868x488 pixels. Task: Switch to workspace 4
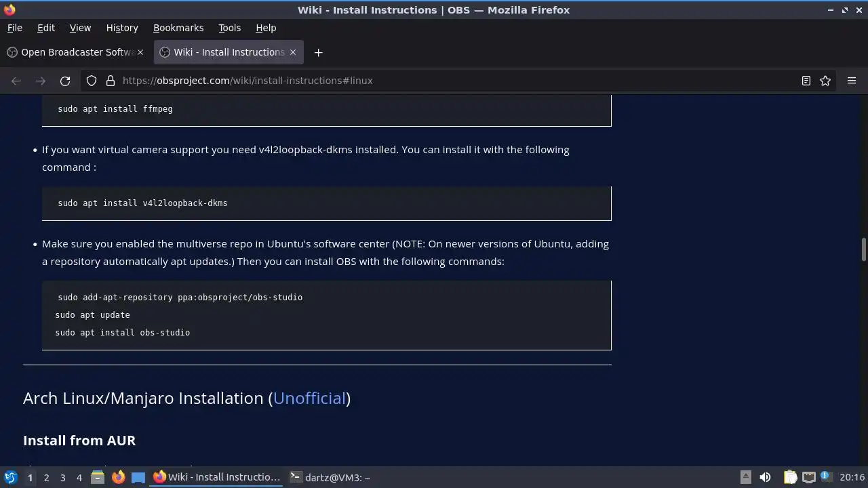coord(79,477)
